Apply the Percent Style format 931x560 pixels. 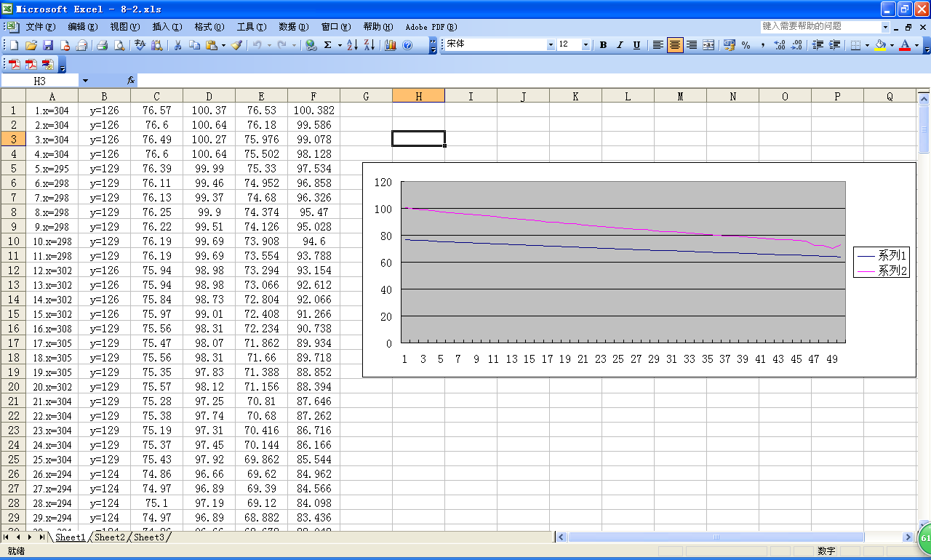[x=746, y=45]
